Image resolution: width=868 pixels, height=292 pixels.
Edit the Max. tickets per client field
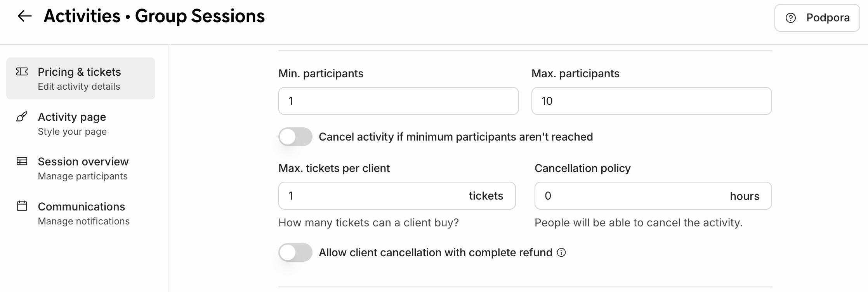coord(373,196)
